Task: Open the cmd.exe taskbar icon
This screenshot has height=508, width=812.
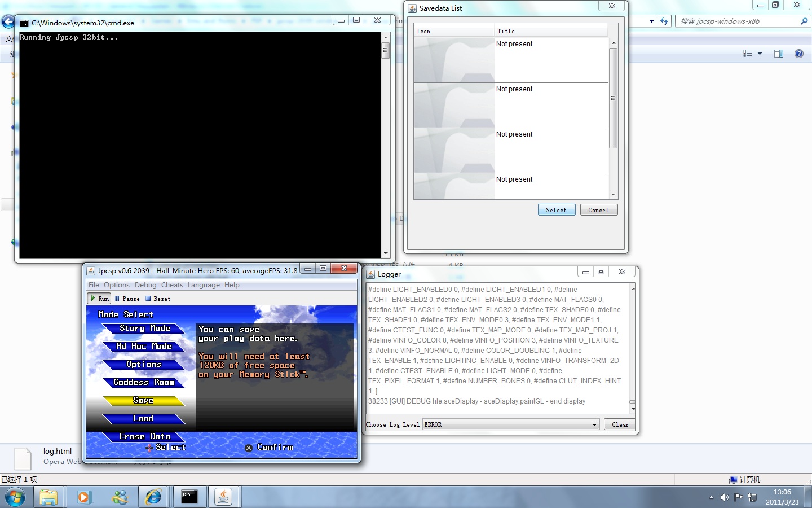Action: pos(189,497)
